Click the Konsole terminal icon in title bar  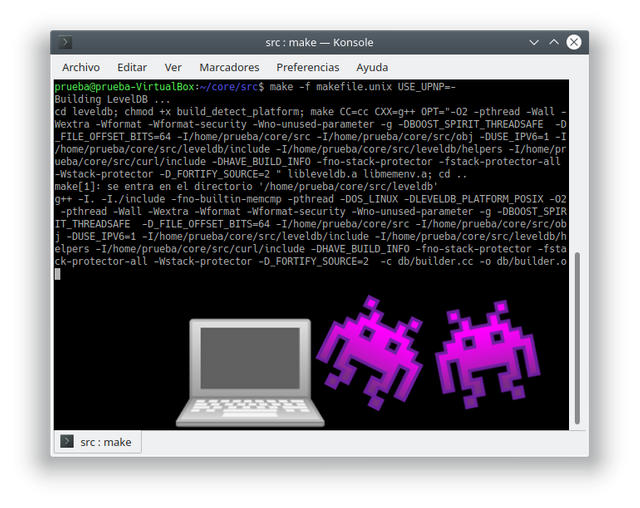(65, 42)
